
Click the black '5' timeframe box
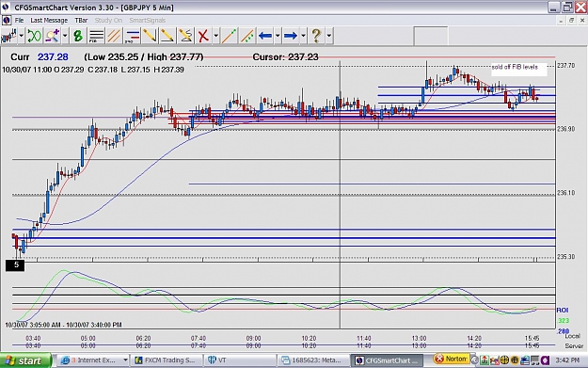tap(15, 265)
